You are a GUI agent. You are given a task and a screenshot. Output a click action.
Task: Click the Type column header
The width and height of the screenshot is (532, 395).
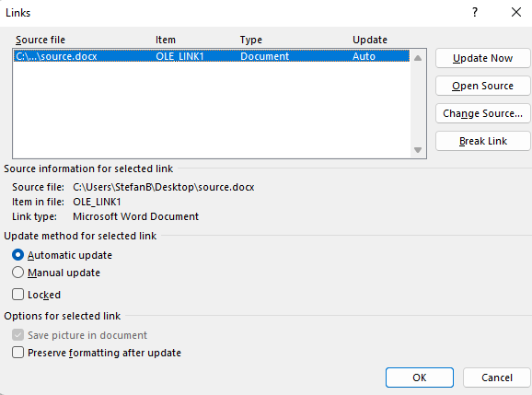click(251, 40)
